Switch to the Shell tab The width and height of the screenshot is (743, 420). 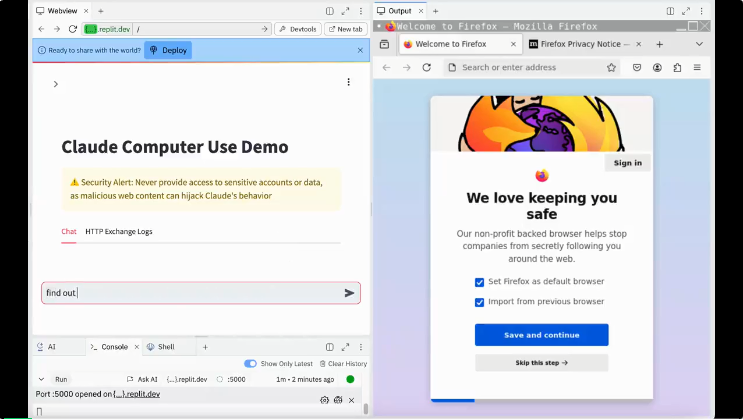click(x=161, y=347)
